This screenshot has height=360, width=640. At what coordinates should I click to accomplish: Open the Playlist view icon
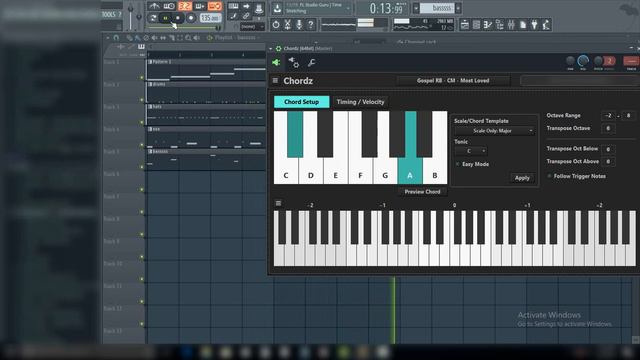coord(465,25)
